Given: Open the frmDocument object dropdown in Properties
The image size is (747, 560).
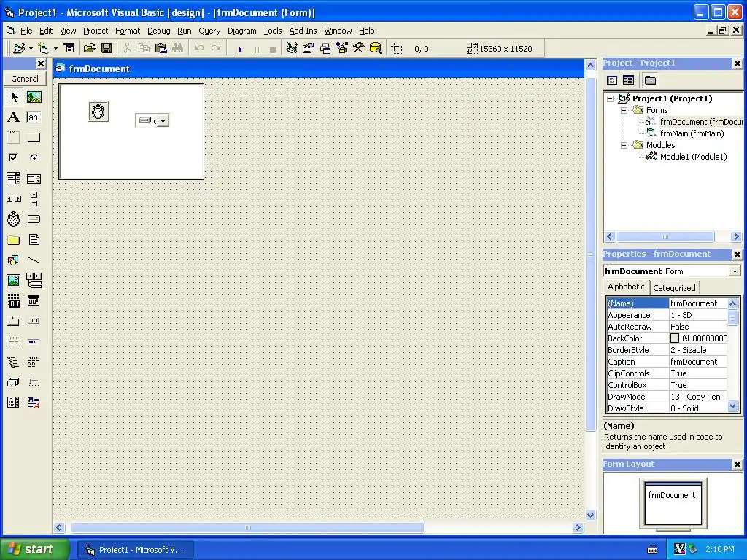Looking at the screenshot, I should [x=735, y=271].
